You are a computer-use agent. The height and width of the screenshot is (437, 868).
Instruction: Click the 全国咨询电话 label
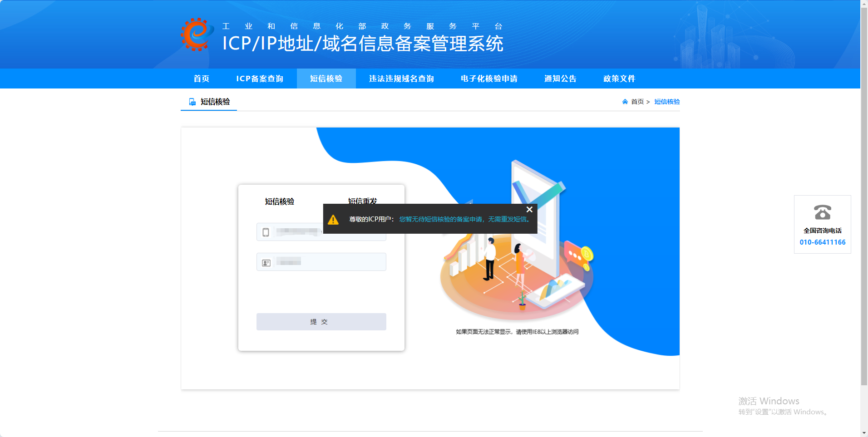(x=823, y=231)
